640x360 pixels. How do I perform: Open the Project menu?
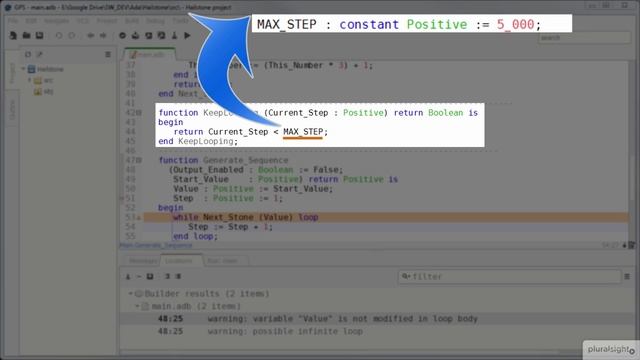[x=107, y=20]
